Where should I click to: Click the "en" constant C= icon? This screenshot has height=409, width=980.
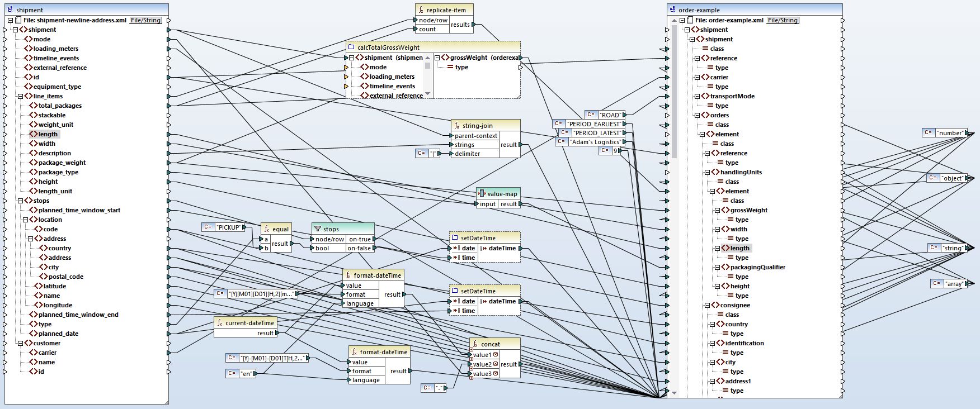[x=232, y=373]
